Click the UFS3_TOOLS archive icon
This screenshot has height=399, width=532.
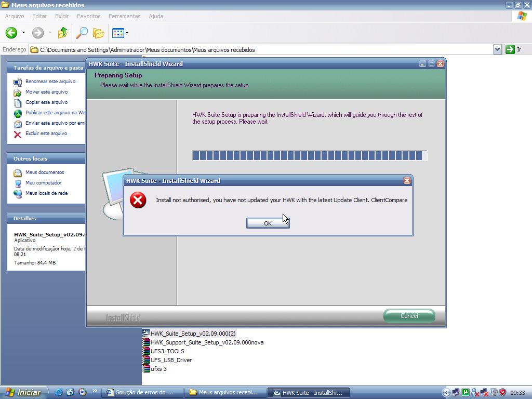(146, 351)
